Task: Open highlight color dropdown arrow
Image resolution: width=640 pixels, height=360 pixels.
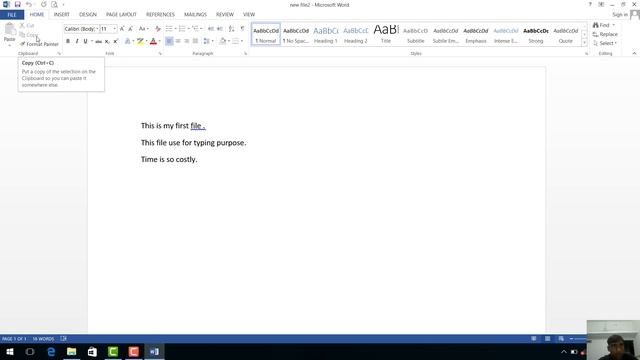Action: [x=146, y=41]
